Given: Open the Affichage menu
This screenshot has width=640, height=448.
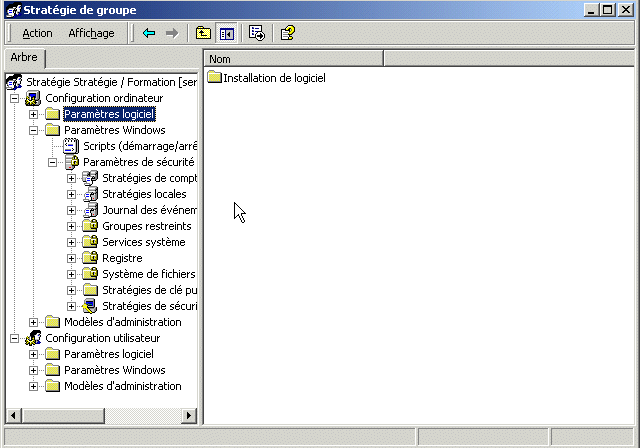Looking at the screenshot, I should coord(91,33).
